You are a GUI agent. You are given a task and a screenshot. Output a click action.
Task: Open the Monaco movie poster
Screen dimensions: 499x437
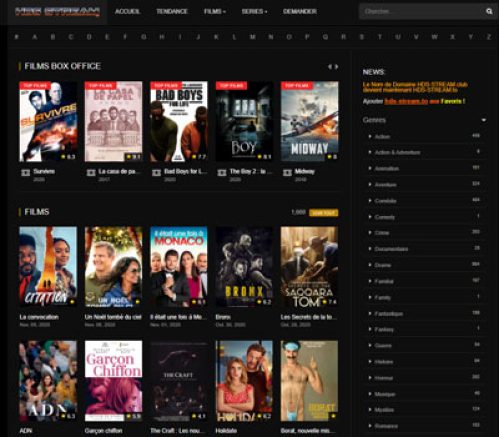pos(179,267)
